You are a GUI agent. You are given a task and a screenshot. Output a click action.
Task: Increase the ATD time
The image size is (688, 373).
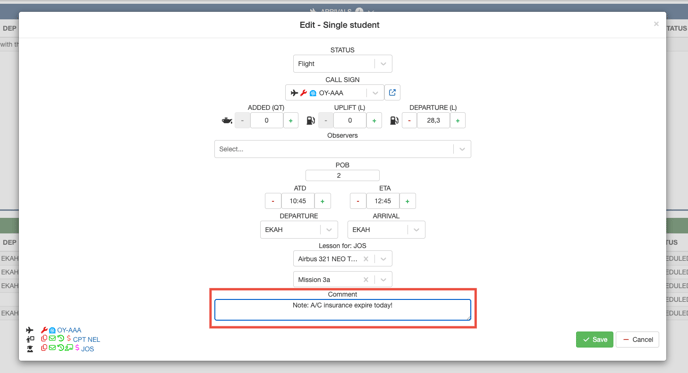pos(322,201)
